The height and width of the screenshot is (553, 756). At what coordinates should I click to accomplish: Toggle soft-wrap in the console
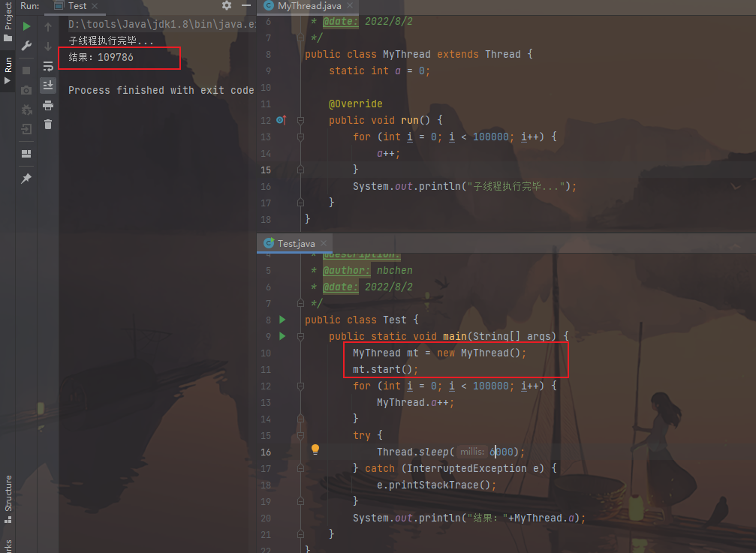(48, 66)
